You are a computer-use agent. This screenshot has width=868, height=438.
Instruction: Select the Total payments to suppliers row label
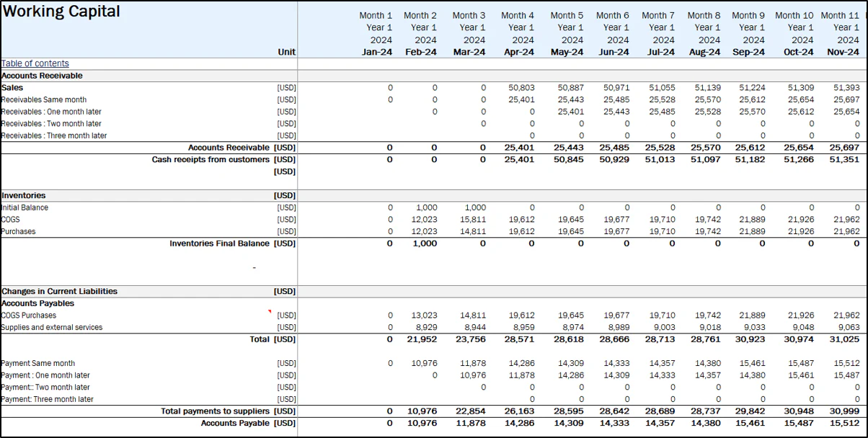(x=216, y=411)
